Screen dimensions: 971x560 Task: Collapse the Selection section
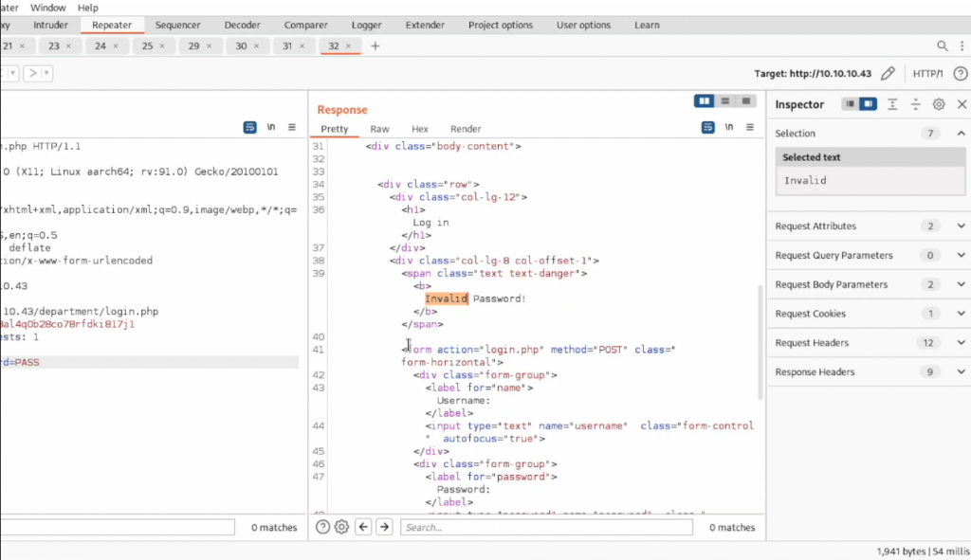961,134
